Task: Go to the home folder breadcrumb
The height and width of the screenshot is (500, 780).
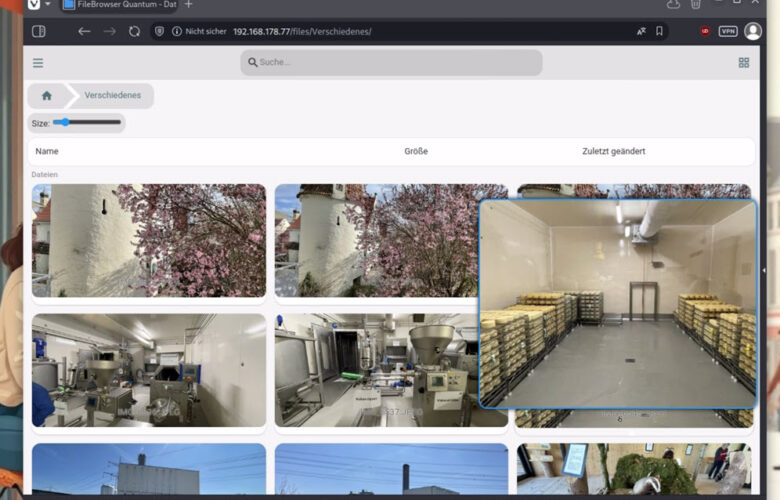Action: pos(47,96)
